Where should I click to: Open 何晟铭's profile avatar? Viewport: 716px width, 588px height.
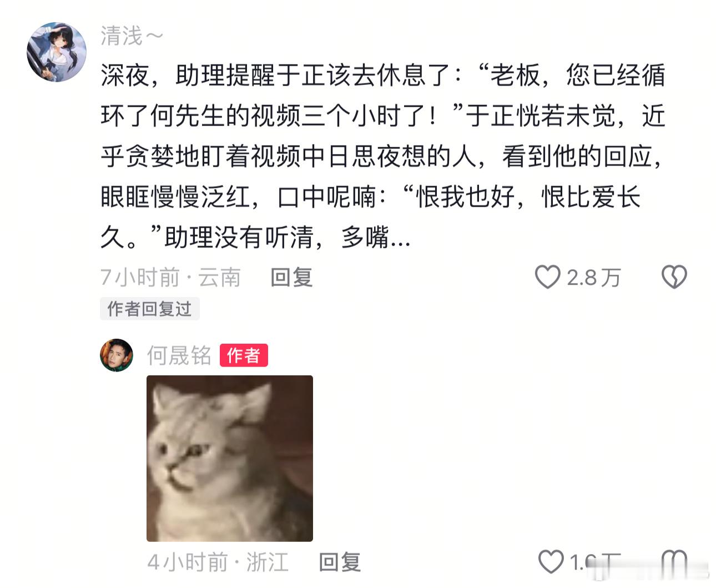(x=117, y=355)
